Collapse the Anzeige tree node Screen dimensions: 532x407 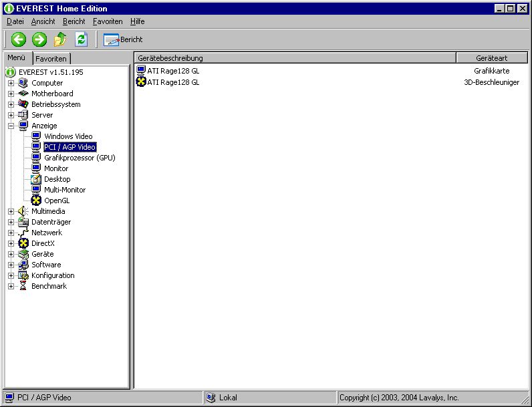click(x=11, y=126)
